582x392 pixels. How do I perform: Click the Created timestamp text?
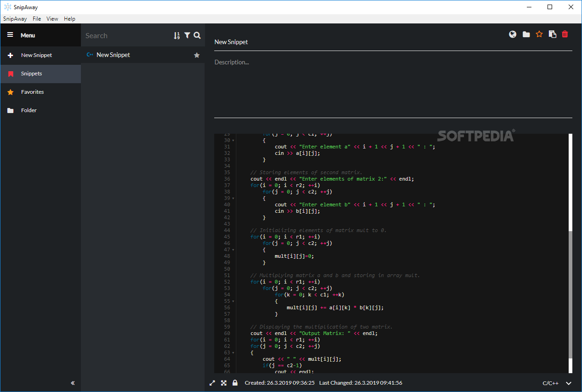tap(280, 383)
